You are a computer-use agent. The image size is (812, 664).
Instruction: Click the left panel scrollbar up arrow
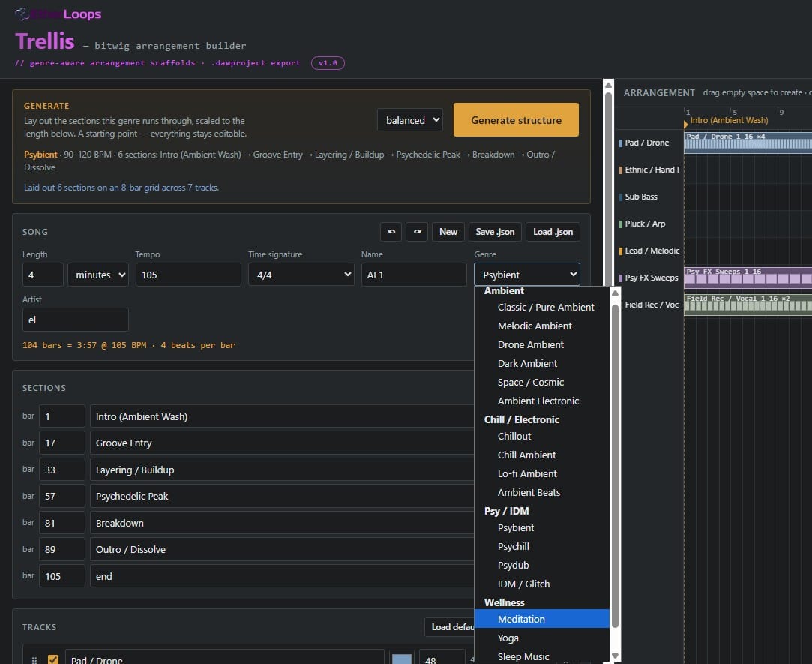point(609,85)
